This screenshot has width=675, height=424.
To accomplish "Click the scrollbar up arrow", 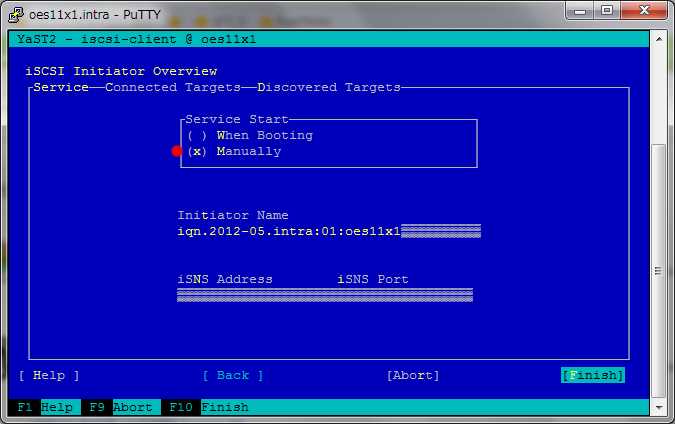I will [659, 39].
